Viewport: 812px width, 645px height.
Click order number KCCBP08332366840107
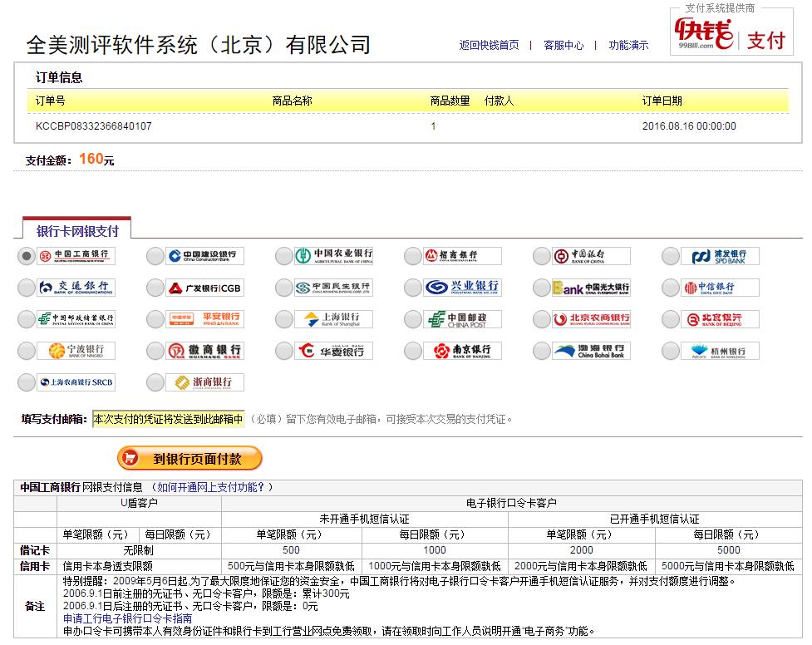pyautogui.click(x=94, y=126)
